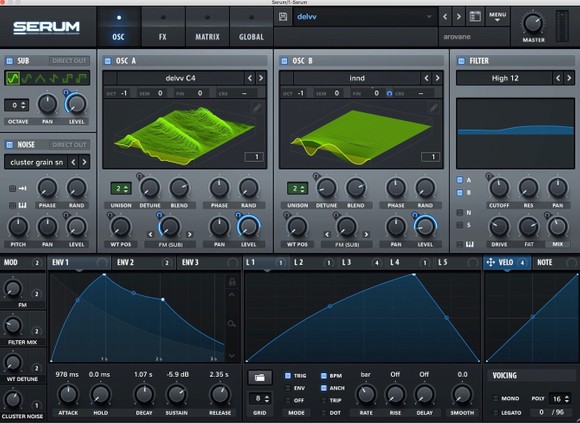
Task: Toggle the SUB oscillator enable switch
Action: tap(10, 61)
